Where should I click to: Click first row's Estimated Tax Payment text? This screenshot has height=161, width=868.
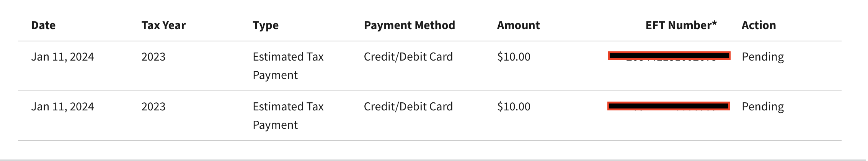coord(288,66)
